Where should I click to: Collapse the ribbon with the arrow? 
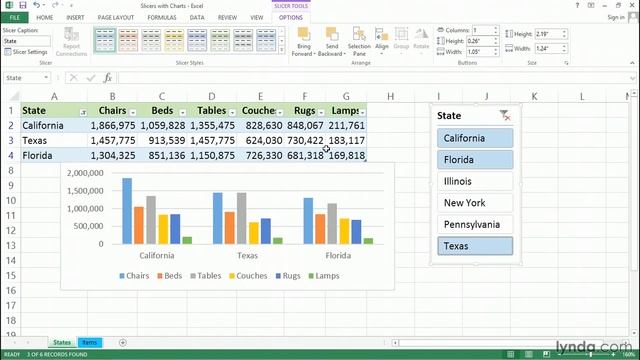632,63
